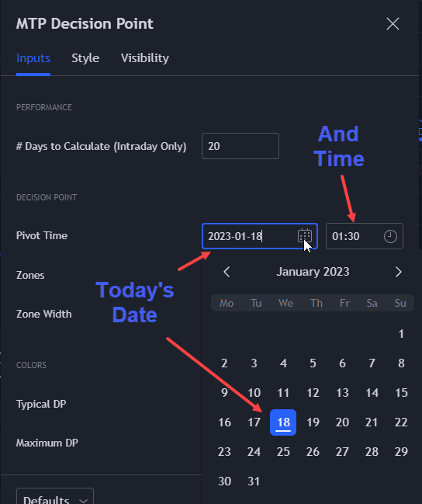
Task: Select January 18 in the calendar
Action: (283, 422)
